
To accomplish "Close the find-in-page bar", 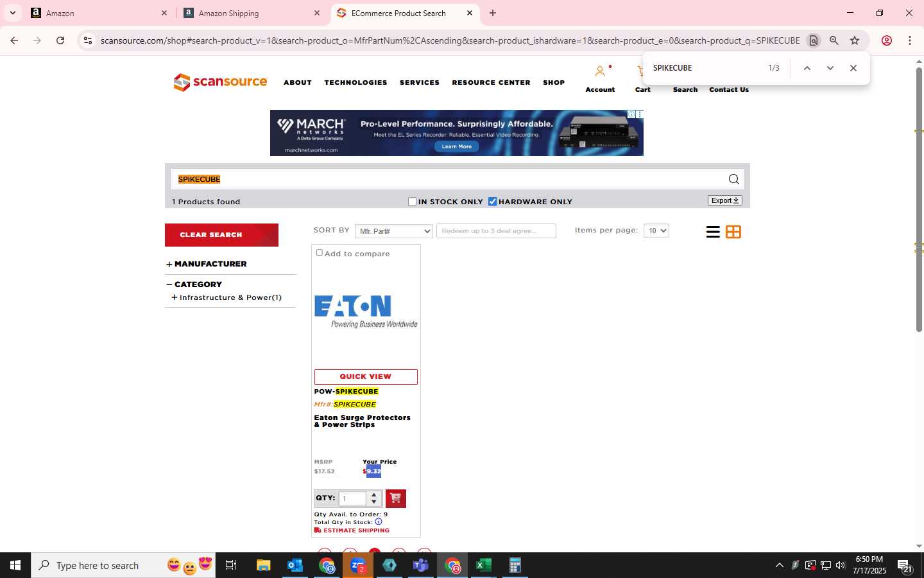I will point(853,68).
